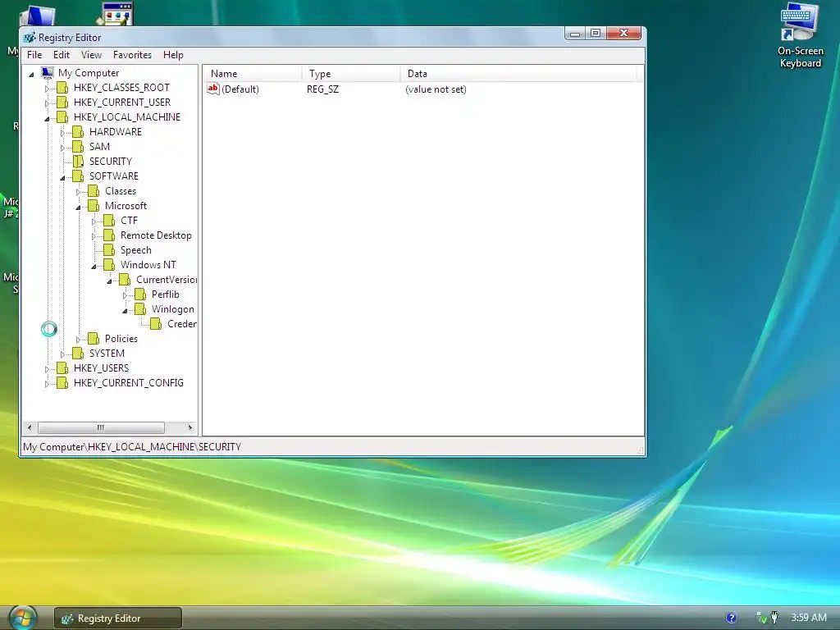Expand the Remote Desktop key arrow

[x=94, y=236]
